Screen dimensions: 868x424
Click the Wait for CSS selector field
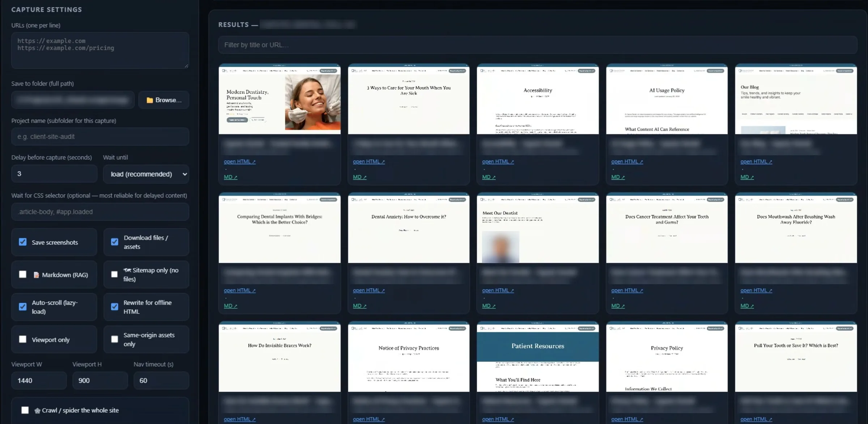pos(100,212)
